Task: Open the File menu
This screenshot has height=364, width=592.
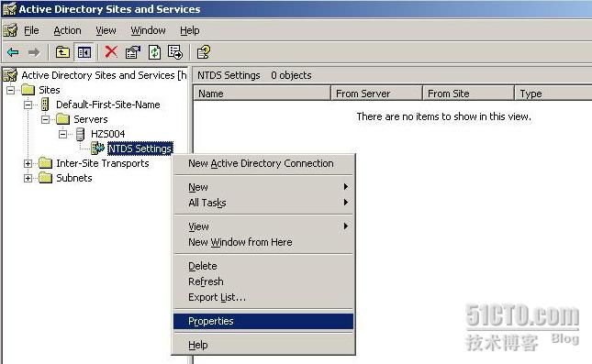Action: tap(31, 30)
